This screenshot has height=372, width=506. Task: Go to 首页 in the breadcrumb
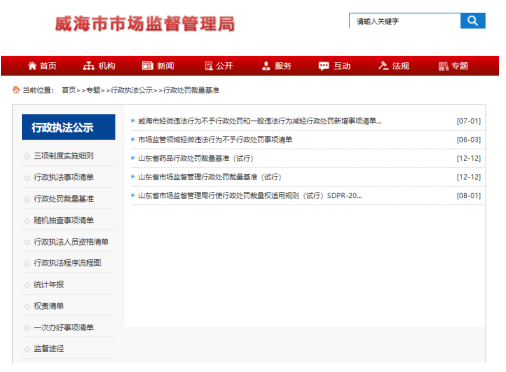(x=69, y=90)
